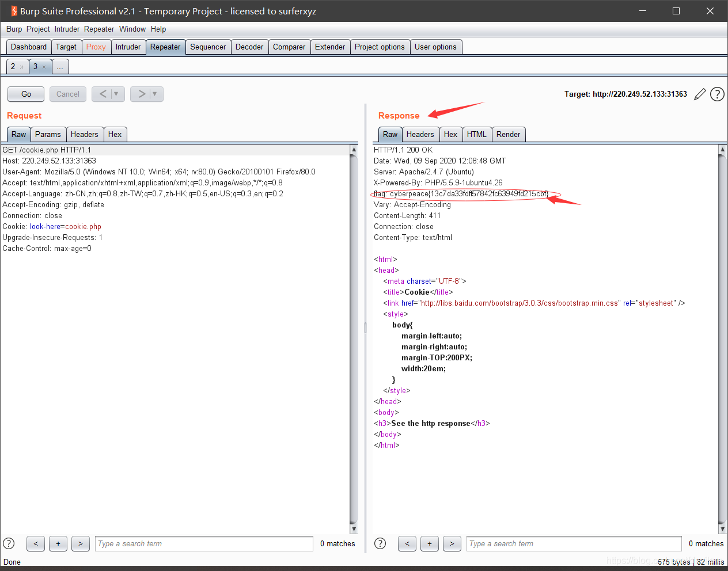
Task: Click the Content-Length: 411 line
Action: pyautogui.click(x=407, y=216)
